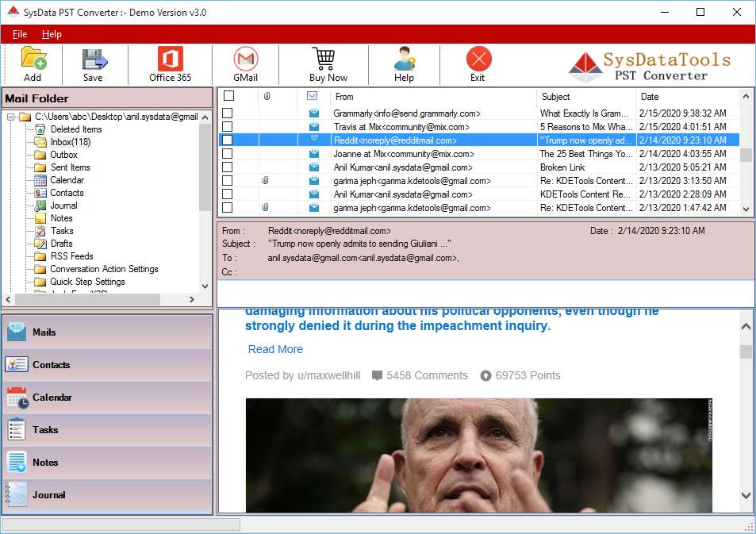Switch to the Contacts panel
This screenshot has height=534, width=756.
pos(107,365)
